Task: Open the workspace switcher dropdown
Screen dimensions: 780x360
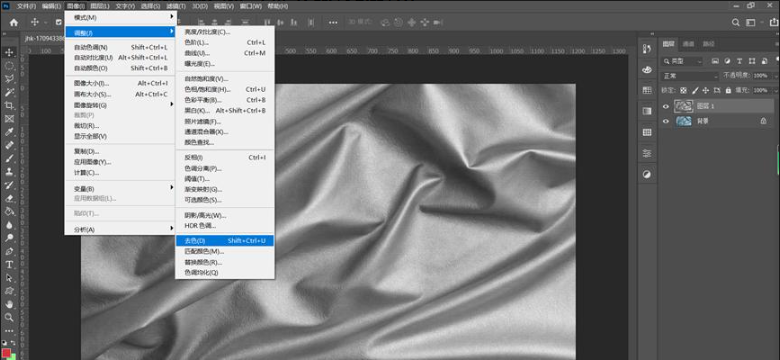Action: pyautogui.click(x=751, y=22)
